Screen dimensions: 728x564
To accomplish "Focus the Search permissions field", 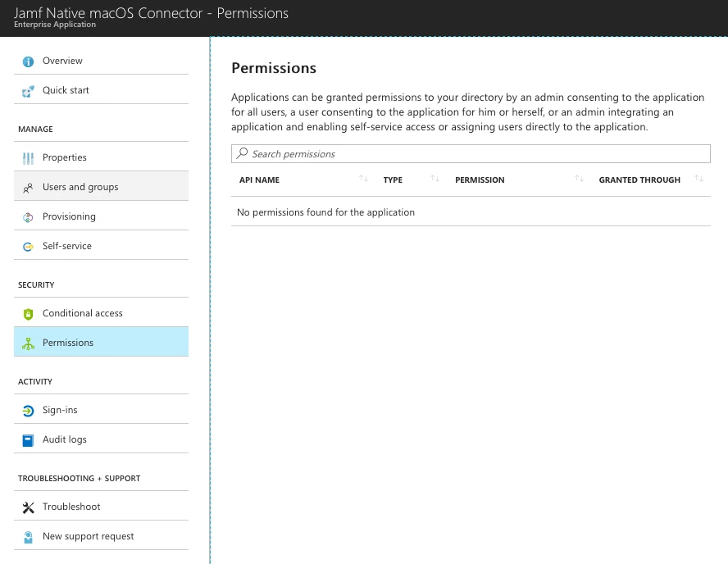I will pyautogui.click(x=471, y=153).
